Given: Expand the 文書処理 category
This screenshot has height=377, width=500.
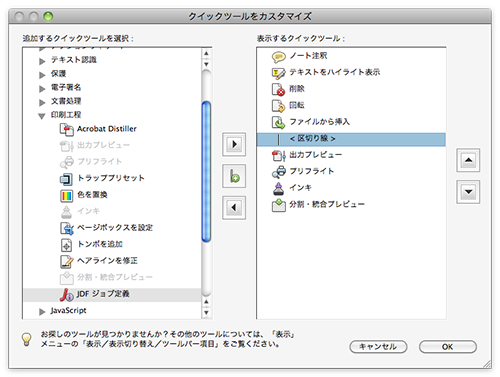Looking at the screenshot, I should [x=42, y=102].
